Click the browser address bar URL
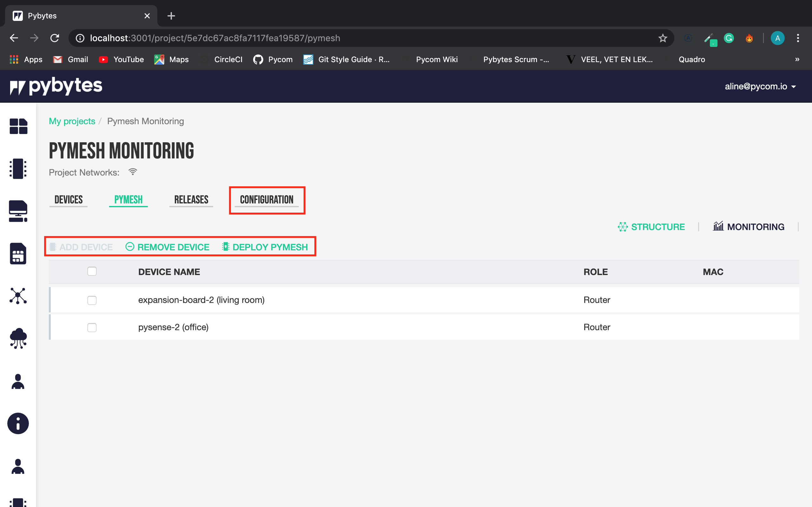This screenshot has height=507, width=812. (x=215, y=38)
